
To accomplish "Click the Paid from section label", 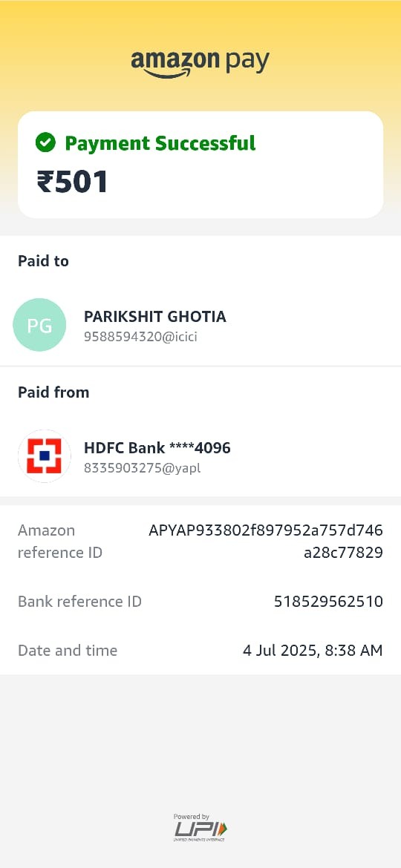I will pyautogui.click(x=53, y=392).
